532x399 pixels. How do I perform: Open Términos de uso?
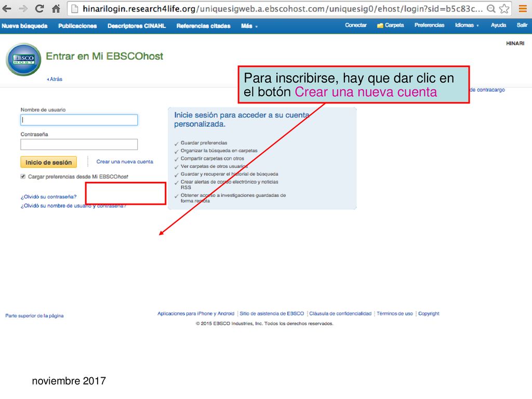[x=395, y=313]
